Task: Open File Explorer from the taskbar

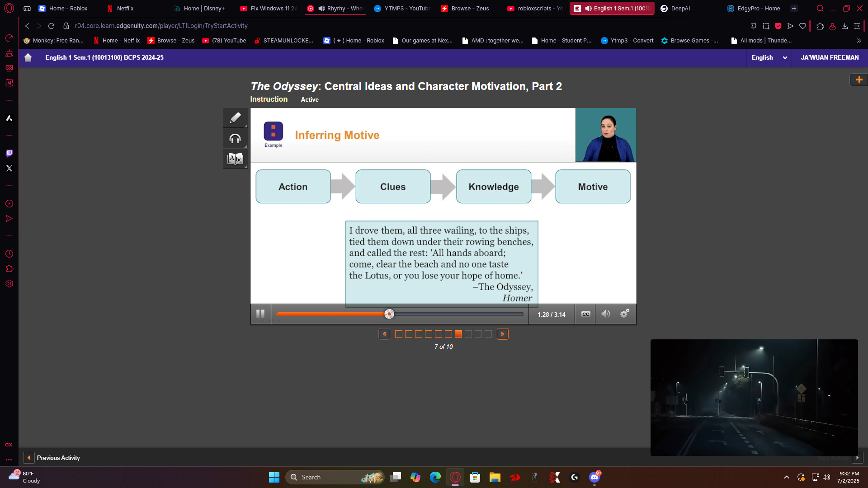Action: pos(495,477)
